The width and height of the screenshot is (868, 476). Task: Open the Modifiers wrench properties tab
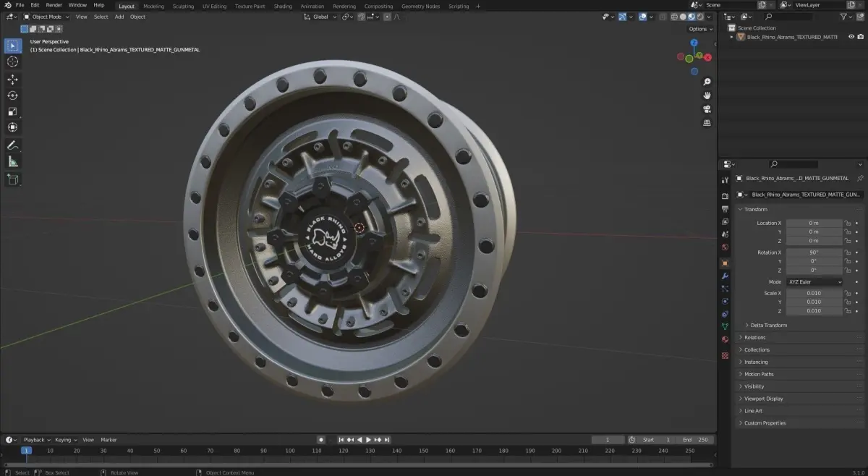(x=725, y=276)
